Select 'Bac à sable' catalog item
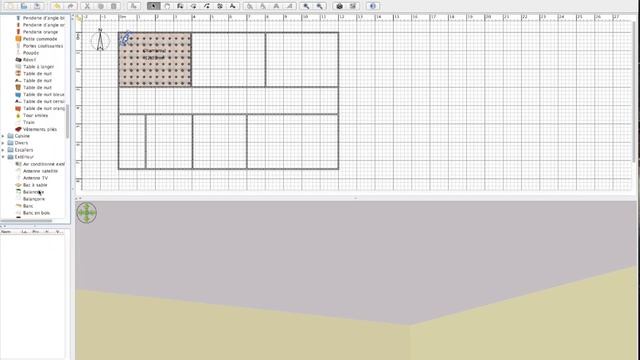Image resolution: width=640 pixels, height=360 pixels. [x=35, y=185]
